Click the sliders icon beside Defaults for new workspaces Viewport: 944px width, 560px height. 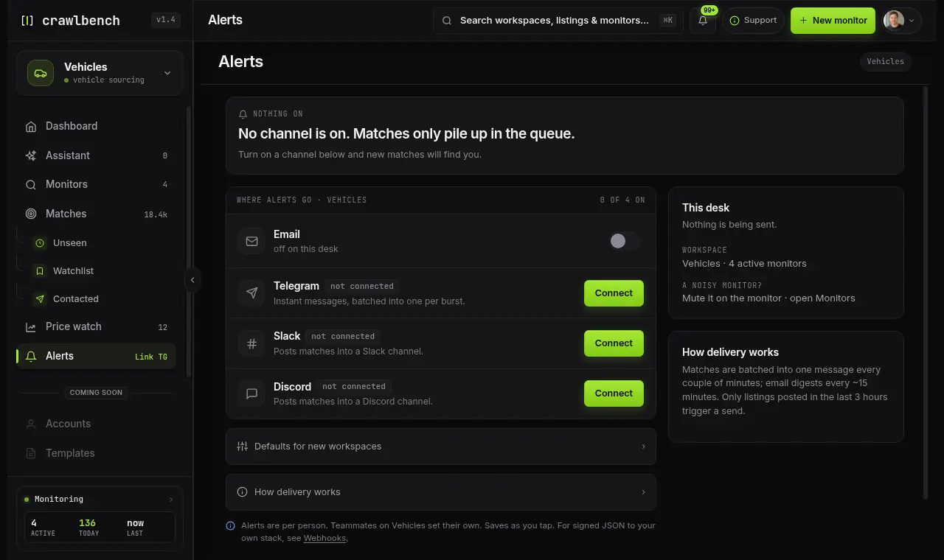point(242,447)
